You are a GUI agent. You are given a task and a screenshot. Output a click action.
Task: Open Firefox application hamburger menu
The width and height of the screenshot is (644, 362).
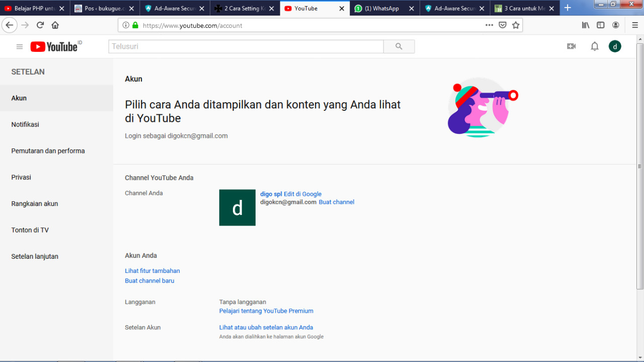click(635, 25)
